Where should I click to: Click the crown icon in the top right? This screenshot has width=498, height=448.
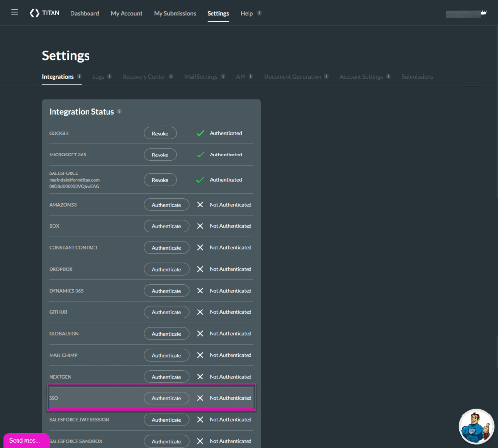pos(483,13)
